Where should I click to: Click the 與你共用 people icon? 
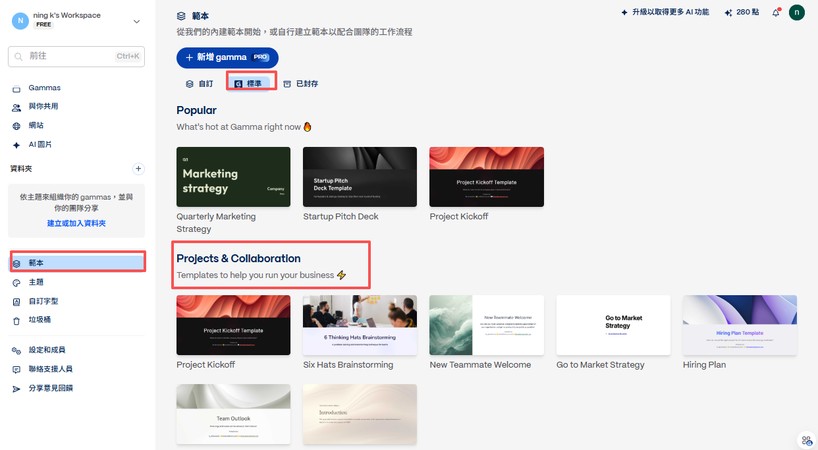click(16, 107)
